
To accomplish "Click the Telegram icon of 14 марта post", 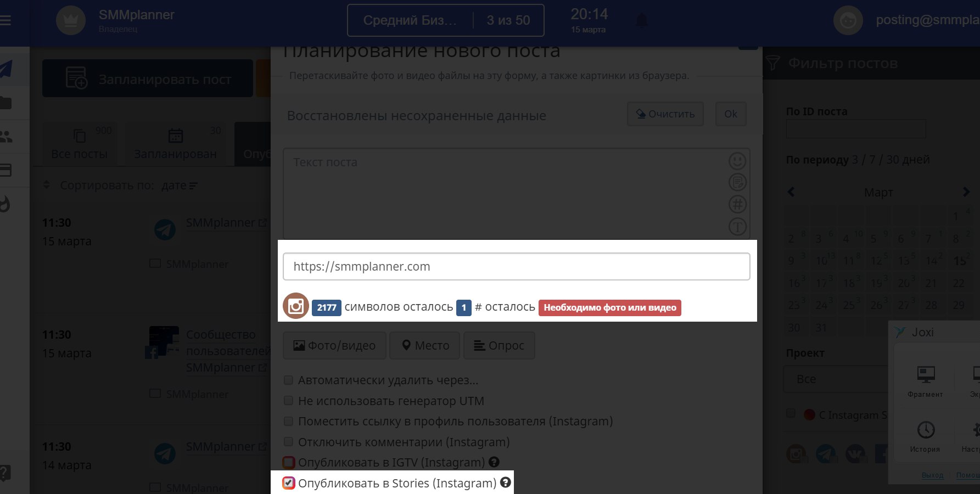I will point(165,453).
